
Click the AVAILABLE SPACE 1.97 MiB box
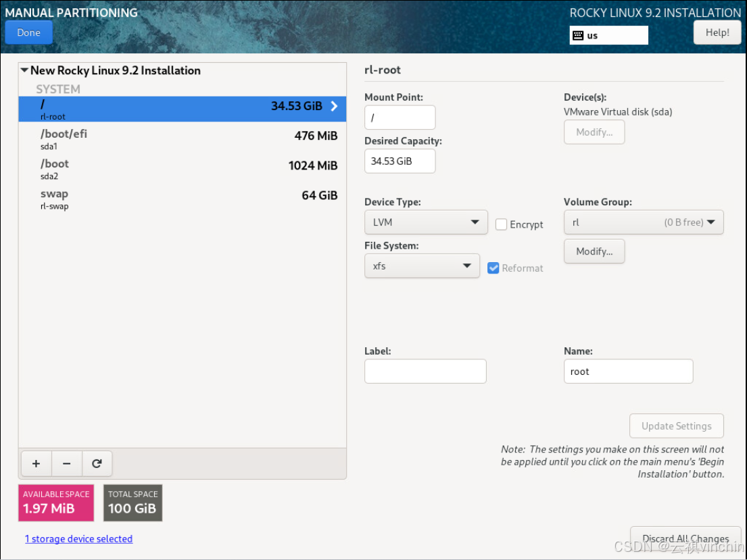(55, 503)
